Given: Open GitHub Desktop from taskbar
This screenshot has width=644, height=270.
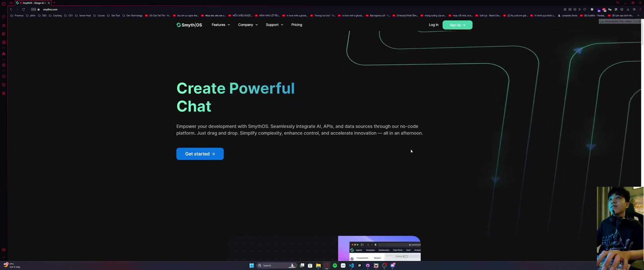Looking at the screenshot, I should click(x=368, y=265).
